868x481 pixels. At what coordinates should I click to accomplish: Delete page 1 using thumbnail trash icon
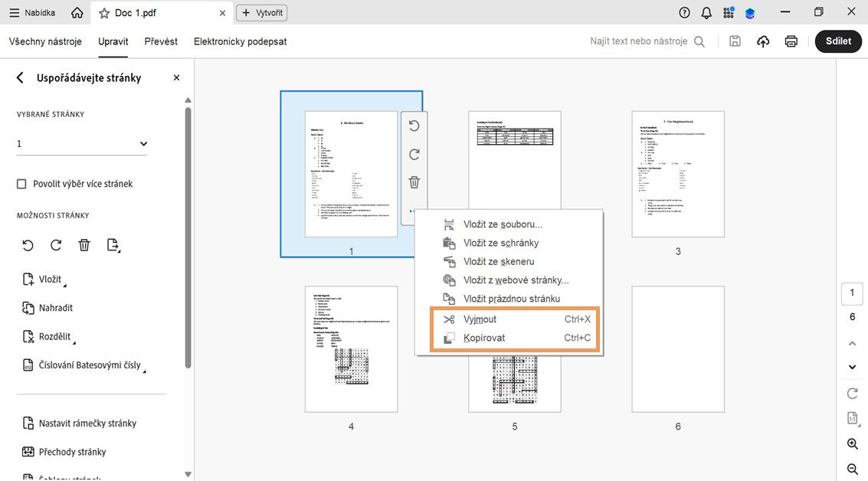point(414,182)
